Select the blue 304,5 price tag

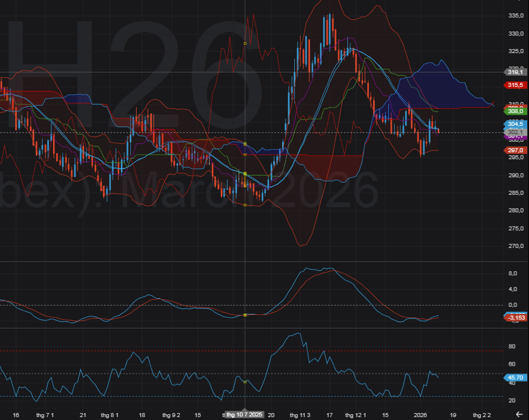coord(514,124)
